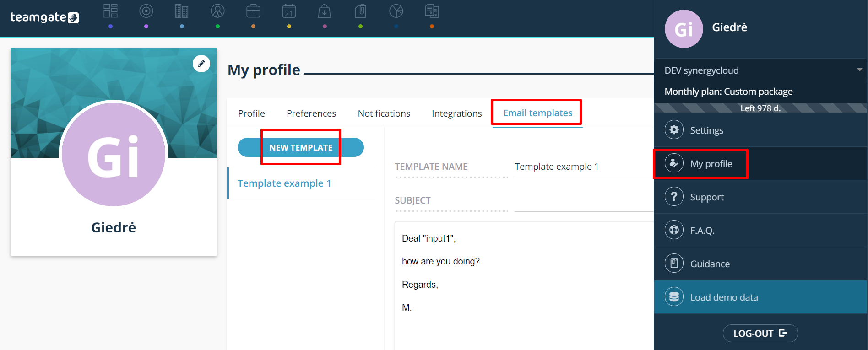868x350 pixels.
Task: Select the Email templates tab
Action: tap(537, 113)
